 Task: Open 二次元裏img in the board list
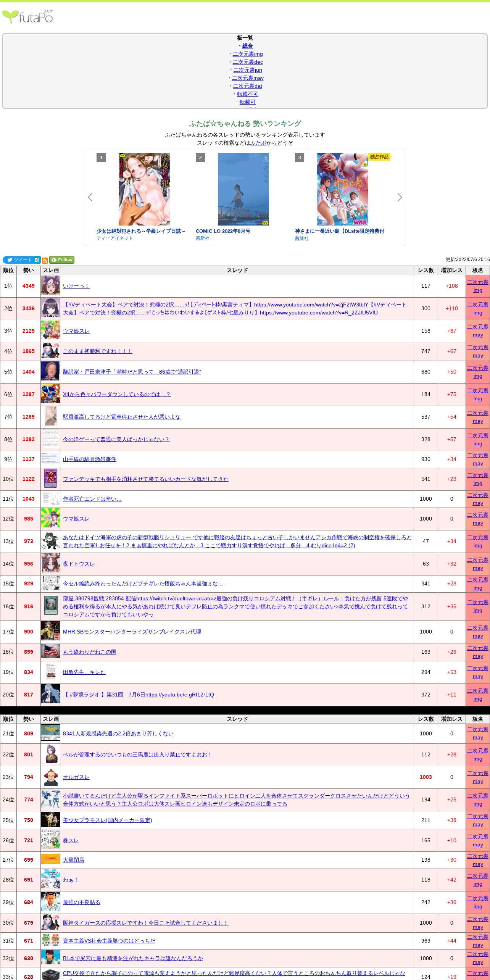[x=248, y=54]
